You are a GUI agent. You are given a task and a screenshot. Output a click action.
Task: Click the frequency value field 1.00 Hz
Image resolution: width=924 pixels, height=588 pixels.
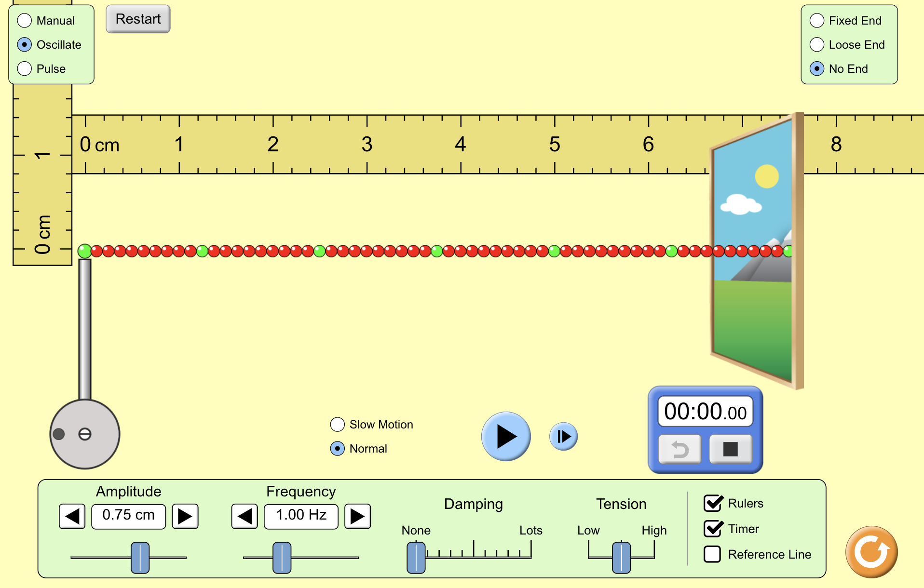point(301,517)
